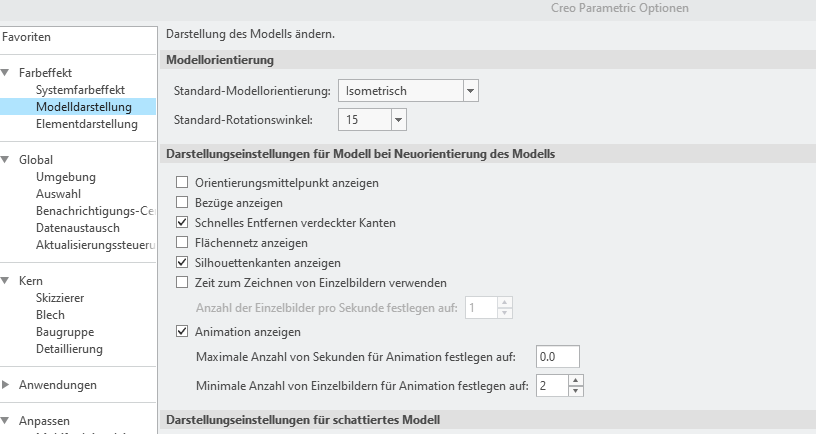The width and height of the screenshot is (816, 434).
Task: Uncheck Schnelles Entfernen verdeckter Kanten
Action: [182, 223]
